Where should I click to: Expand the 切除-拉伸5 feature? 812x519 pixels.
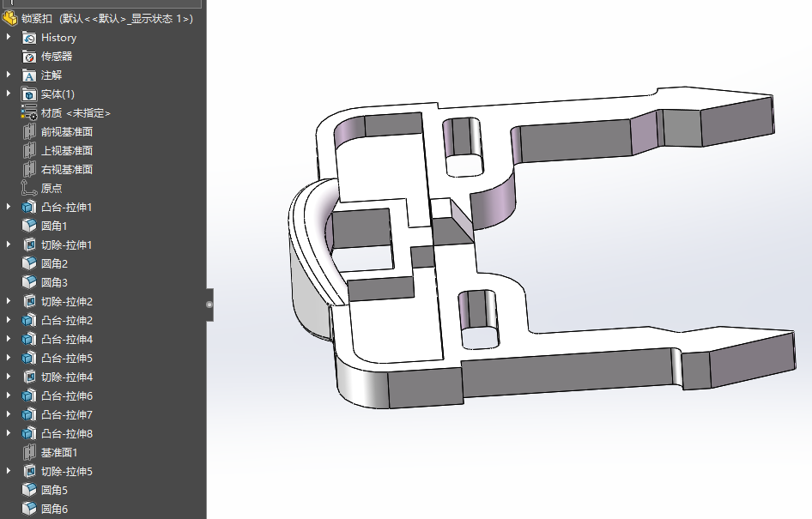click(9, 471)
